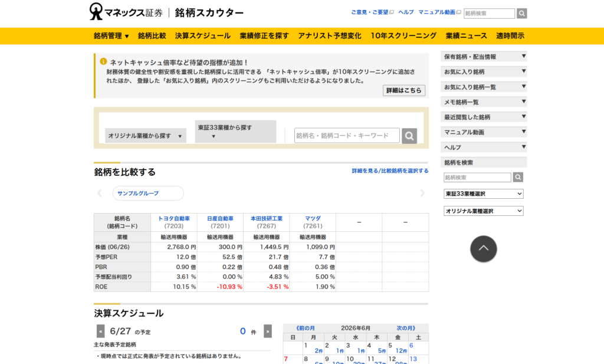Image resolution: width=604 pixels, height=364 pixels.
Task: Open 10年スクリーニング menu item
Action: tap(403, 36)
